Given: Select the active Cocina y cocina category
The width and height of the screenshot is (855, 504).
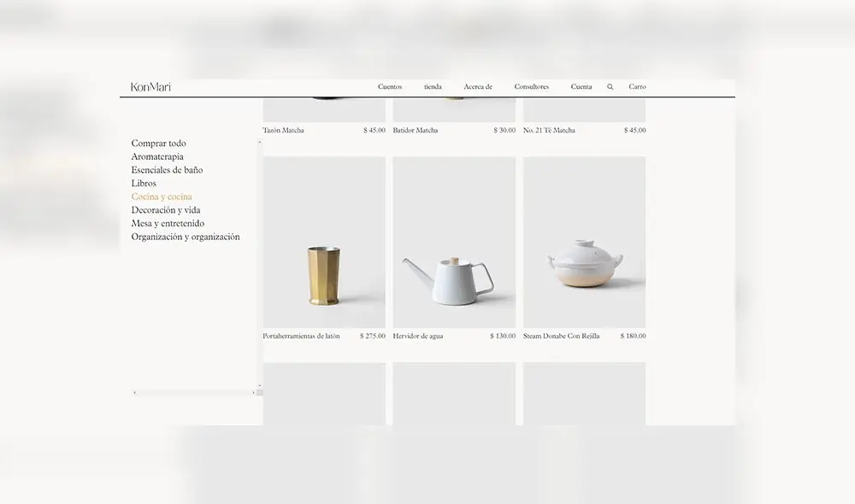Looking at the screenshot, I should pos(161,196).
